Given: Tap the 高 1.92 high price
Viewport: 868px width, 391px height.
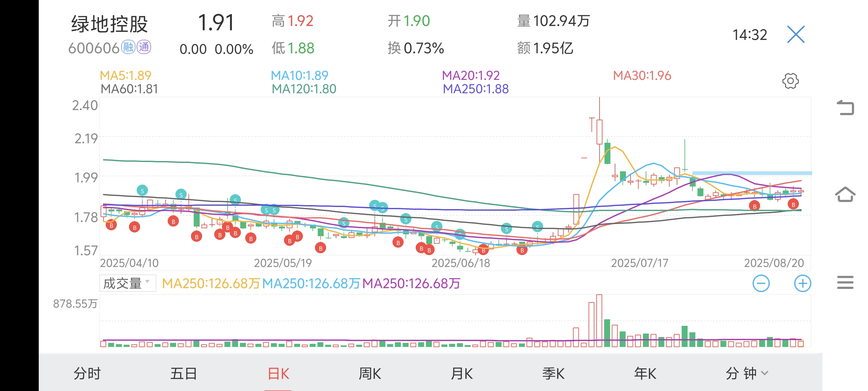Looking at the screenshot, I should pyautogui.click(x=292, y=21).
